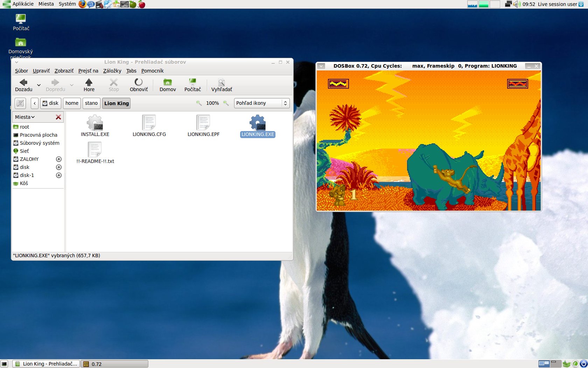Select the !!-README-!!.txt file
Screen dimensions: 588x368
(95, 153)
